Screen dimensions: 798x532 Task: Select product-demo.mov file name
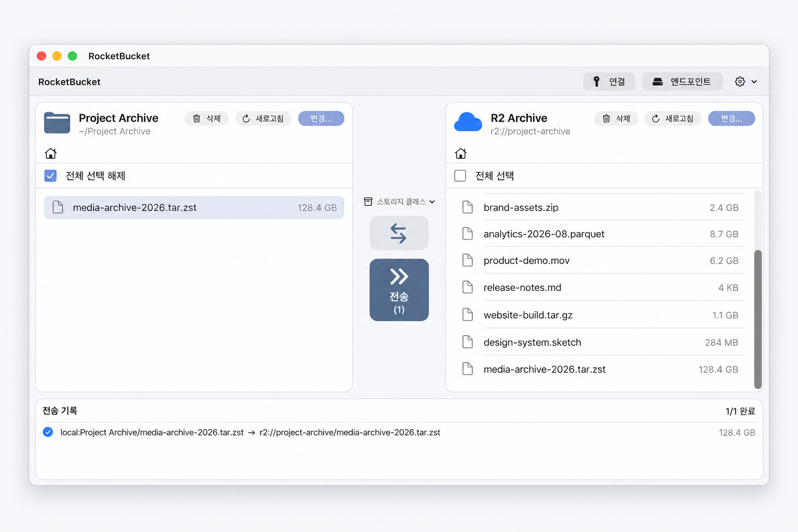pyautogui.click(x=526, y=261)
